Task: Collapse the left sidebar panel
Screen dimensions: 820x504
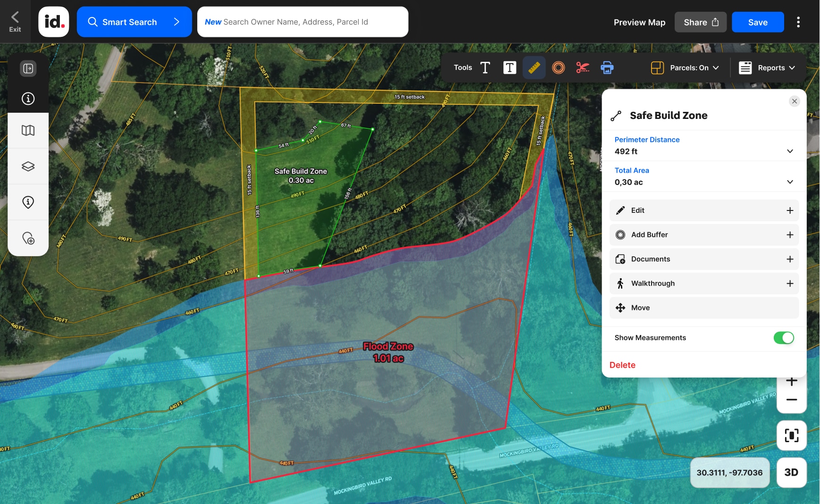Action: 28,68
